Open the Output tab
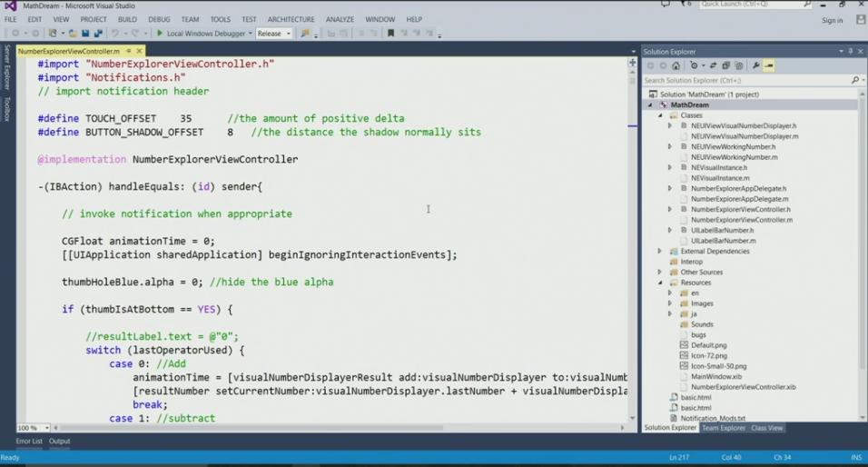Image resolution: width=868 pixels, height=467 pixels. coord(59,441)
